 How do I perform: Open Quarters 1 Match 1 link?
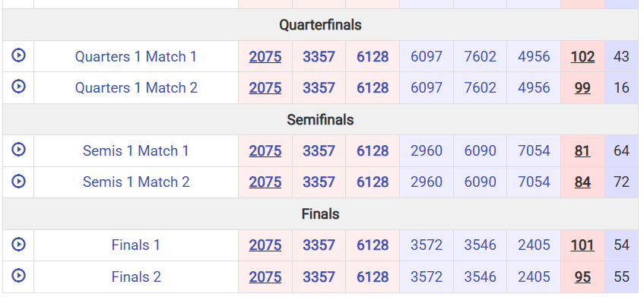click(x=136, y=57)
